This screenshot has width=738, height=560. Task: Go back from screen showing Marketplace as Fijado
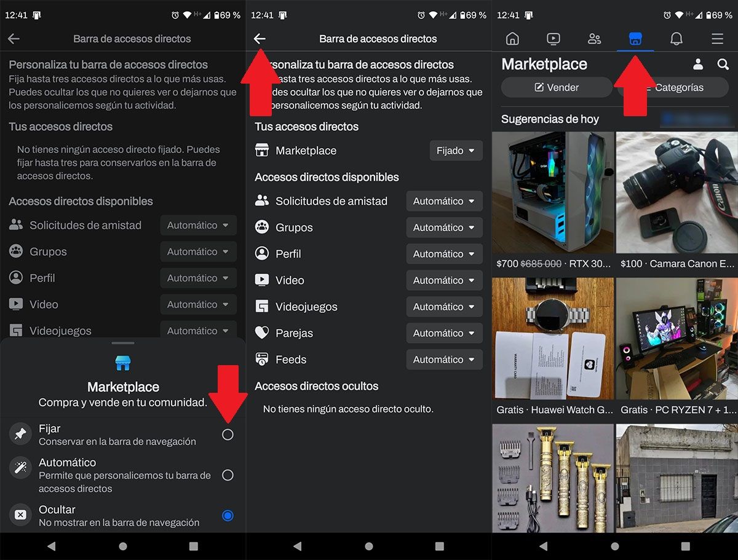click(x=260, y=39)
